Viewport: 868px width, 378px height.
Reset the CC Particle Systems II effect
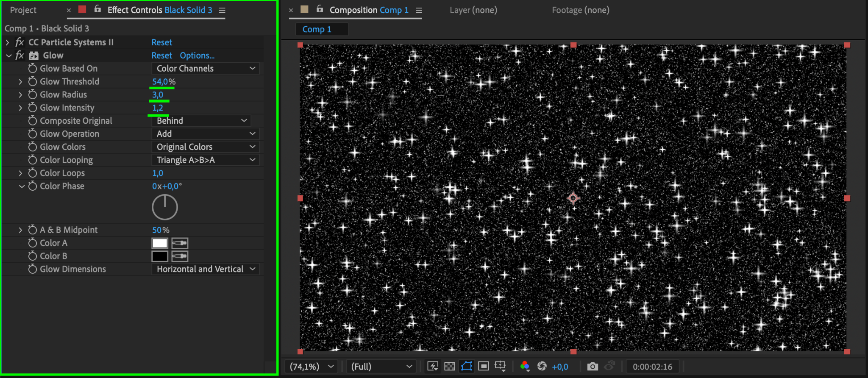pos(162,42)
